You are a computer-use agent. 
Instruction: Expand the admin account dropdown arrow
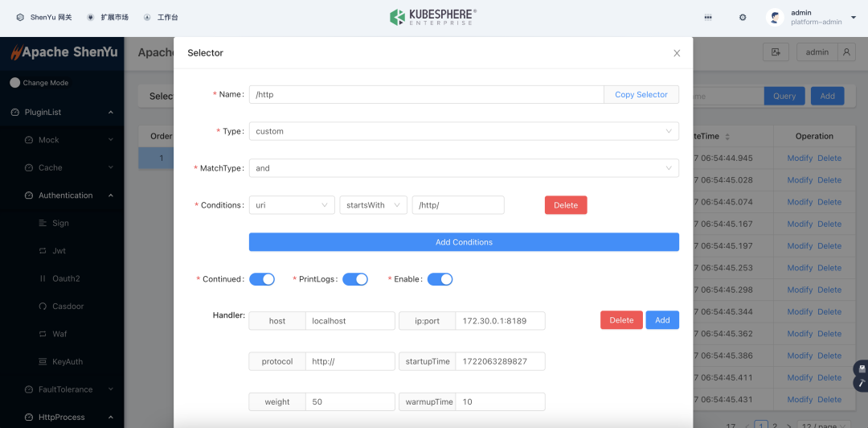coord(853,18)
